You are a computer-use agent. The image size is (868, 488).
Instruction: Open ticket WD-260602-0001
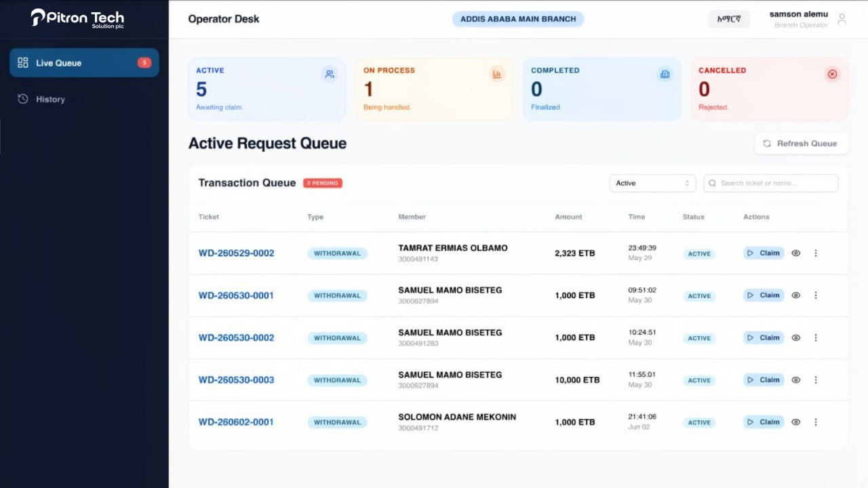tap(236, 422)
